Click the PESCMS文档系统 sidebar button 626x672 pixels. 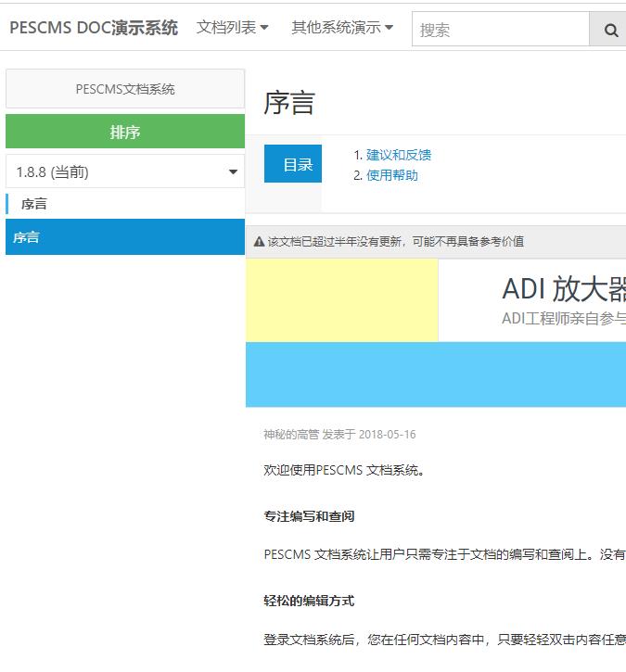coord(125,89)
